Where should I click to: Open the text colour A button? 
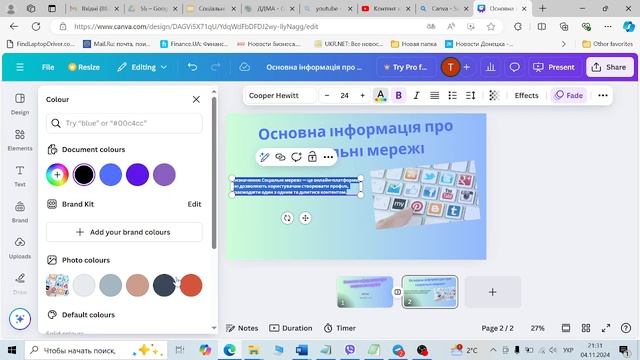point(380,96)
